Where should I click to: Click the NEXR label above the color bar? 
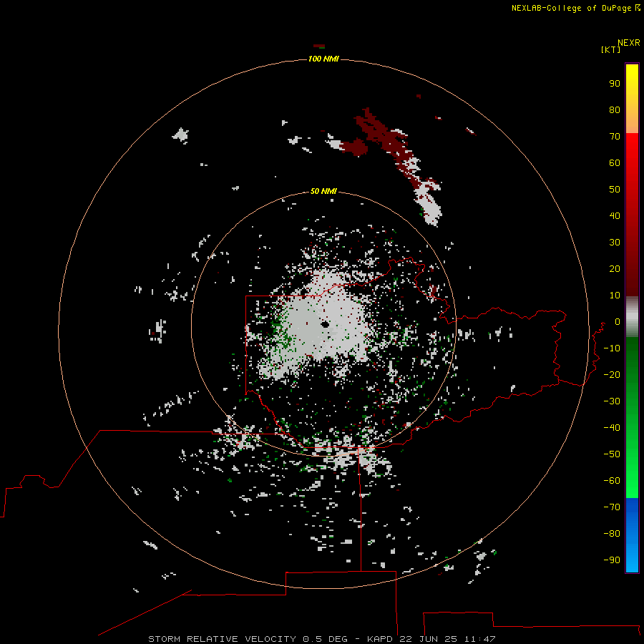tap(629, 43)
